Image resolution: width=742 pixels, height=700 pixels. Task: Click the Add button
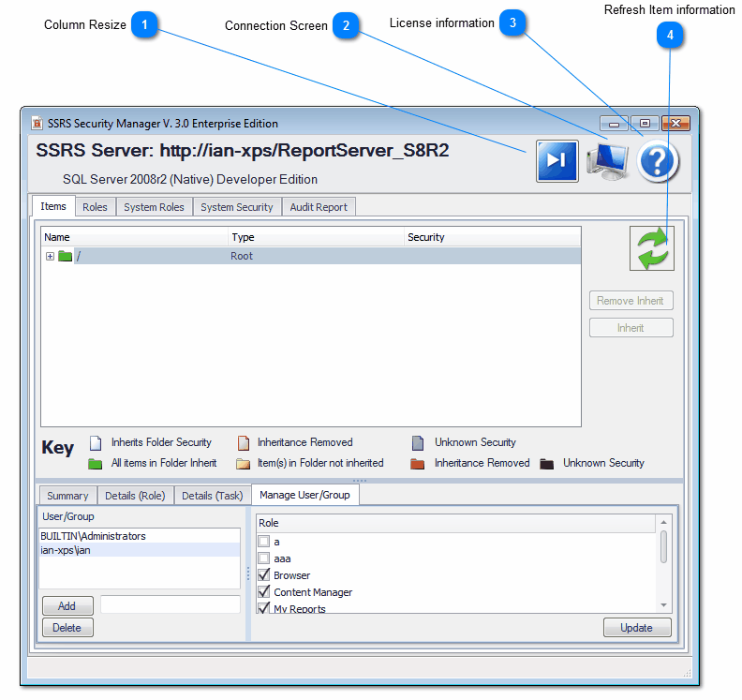pos(67,605)
